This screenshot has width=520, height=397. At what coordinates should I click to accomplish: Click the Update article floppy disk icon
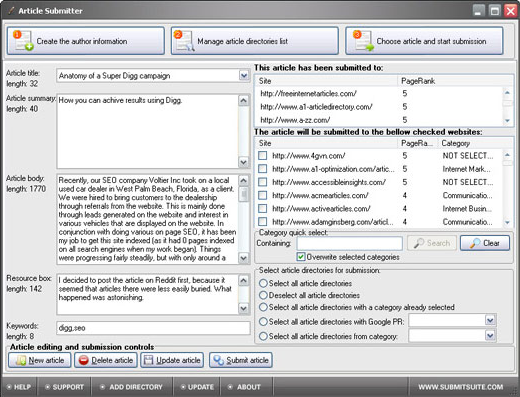(x=148, y=360)
